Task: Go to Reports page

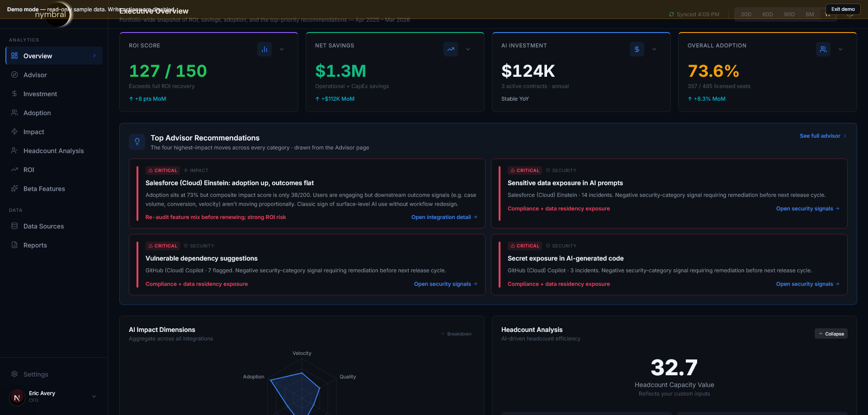Action: 54,245
